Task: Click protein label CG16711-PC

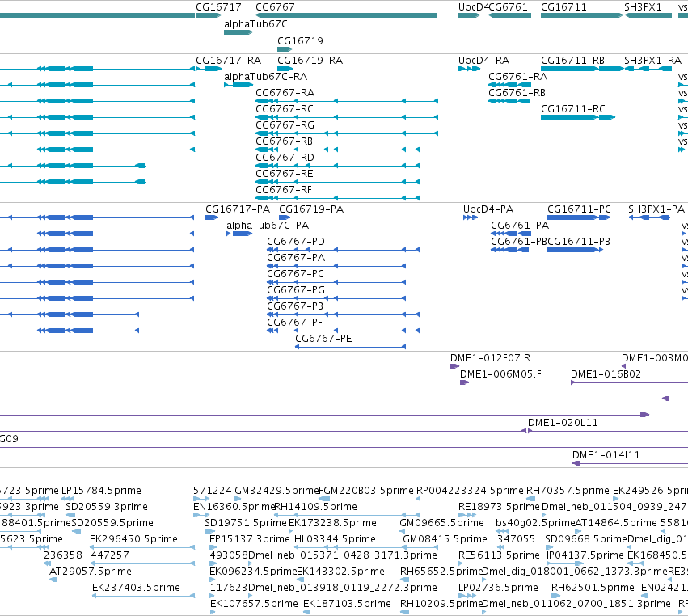Action: [579, 209]
